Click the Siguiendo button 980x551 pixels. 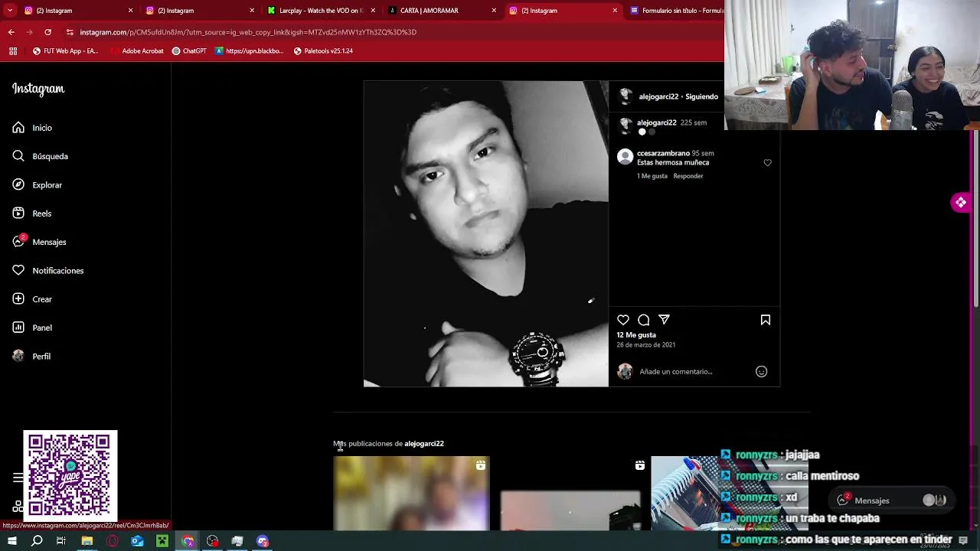pos(701,97)
